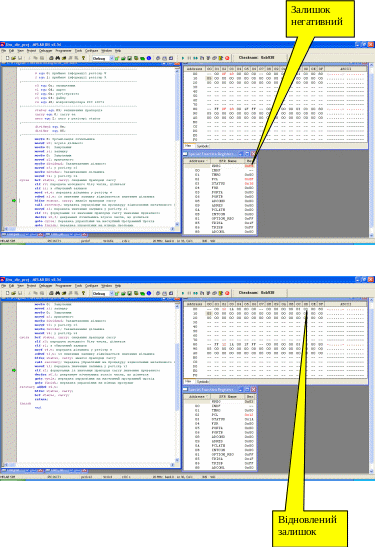Click blue info icon in lower build toolbar
Screen dimensions: 375x547
[x=149, y=293]
